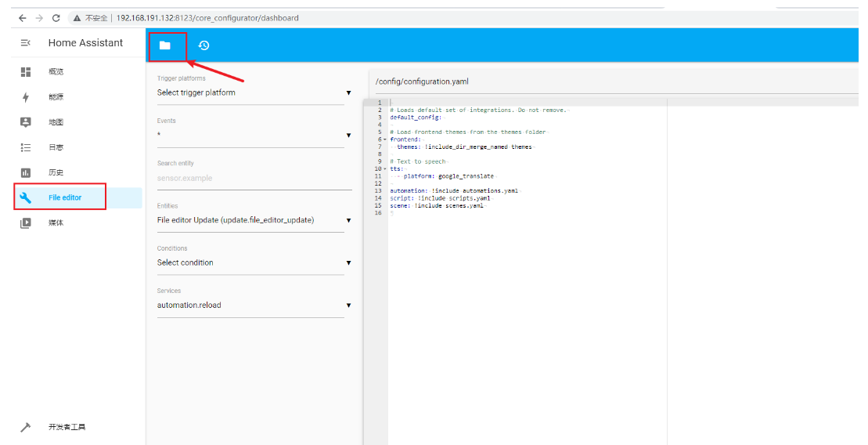Click the script: !include scripts.yaml line
868x445 pixels.
[440, 198]
